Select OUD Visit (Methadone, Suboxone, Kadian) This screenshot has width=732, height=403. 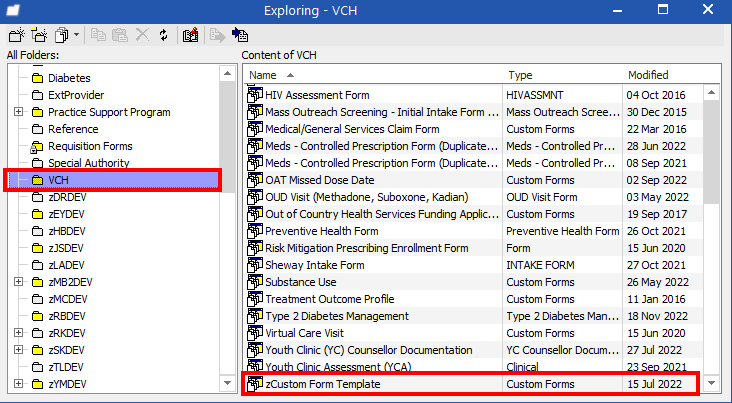474,197
